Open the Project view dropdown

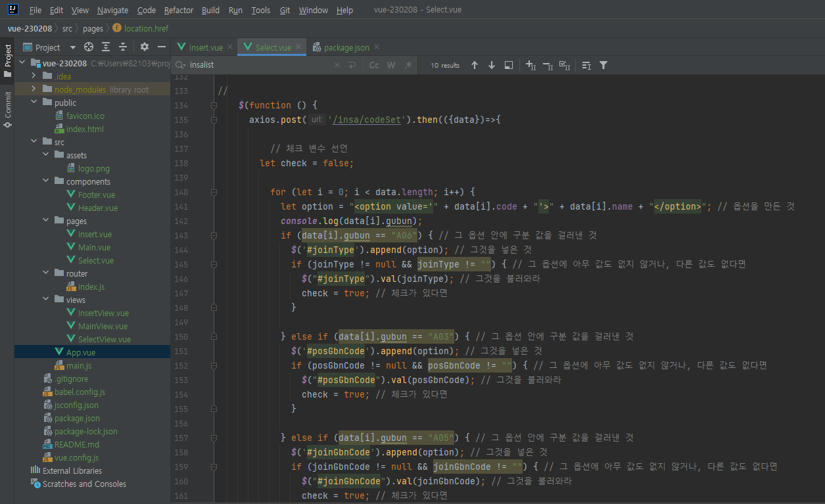(x=72, y=47)
